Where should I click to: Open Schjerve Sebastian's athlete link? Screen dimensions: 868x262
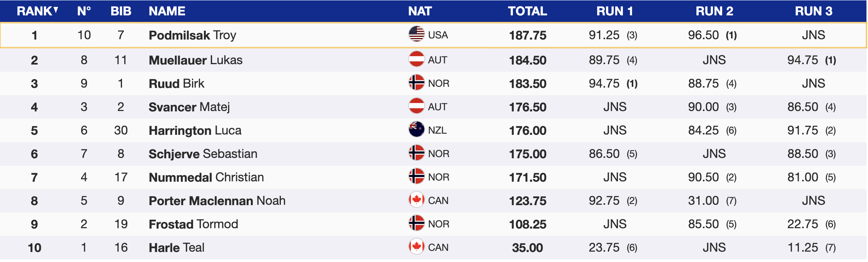point(203,154)
